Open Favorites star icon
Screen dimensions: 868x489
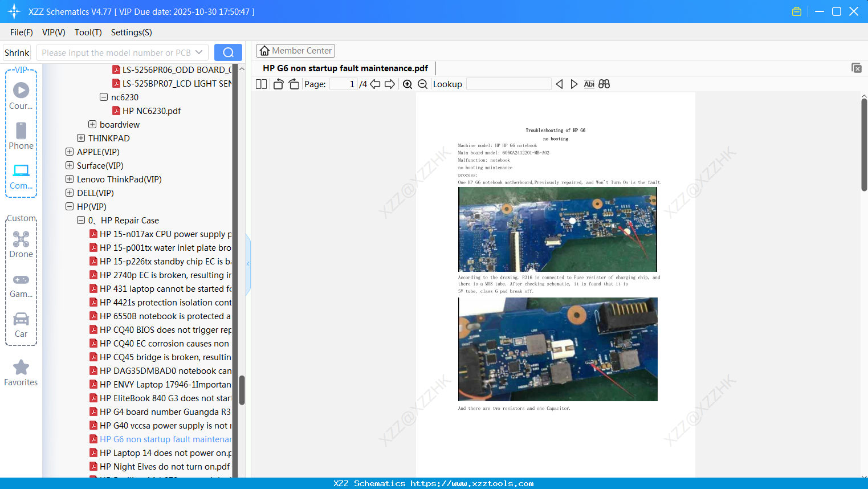click(21, 373)
